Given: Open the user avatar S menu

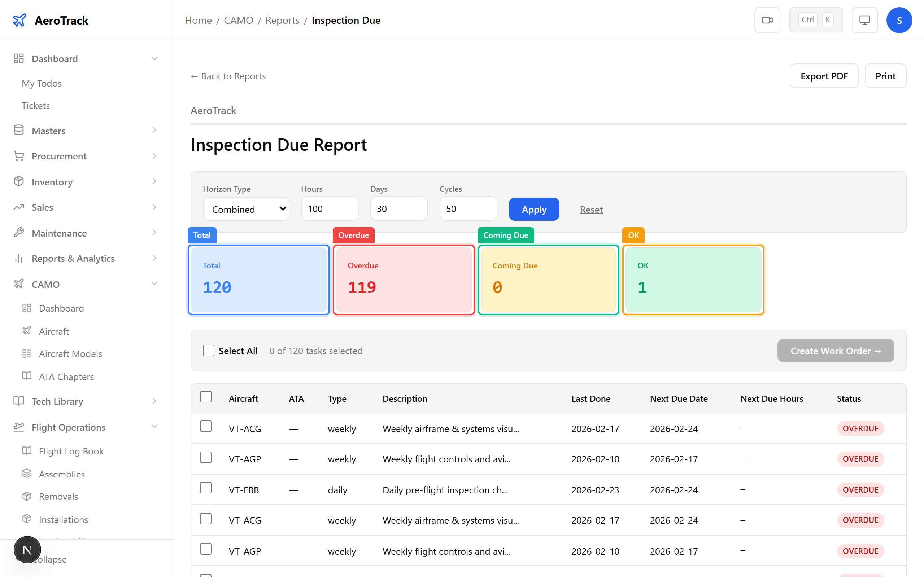Looking at the screenshot, I should (x=899, y=20).
